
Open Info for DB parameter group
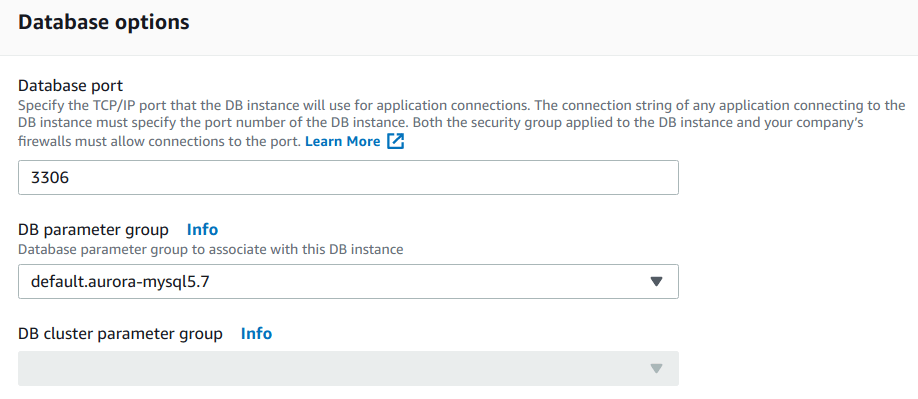point(202,229)
